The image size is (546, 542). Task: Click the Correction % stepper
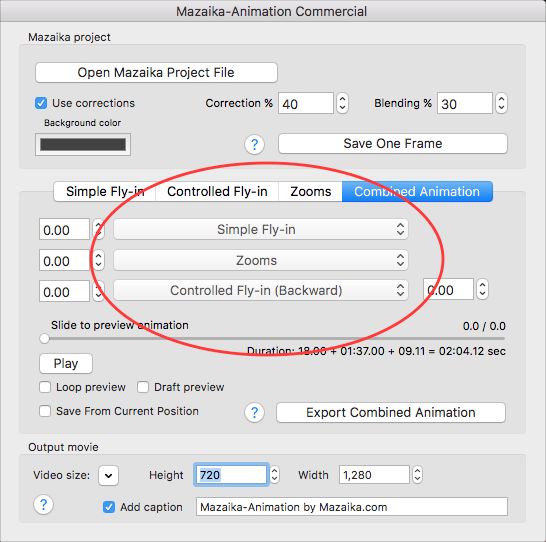tap(342, 103)
